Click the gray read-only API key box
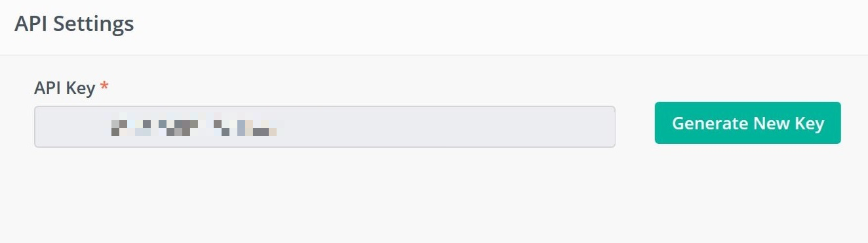The height and width of the screenshot is (243, 868). click(325, 127)
